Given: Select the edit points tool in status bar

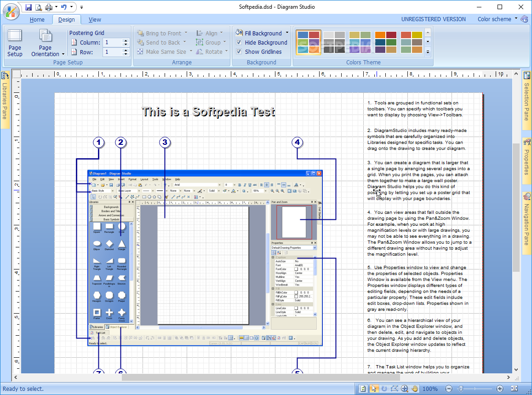Looking at the screenshot, I should coord(394,389).
